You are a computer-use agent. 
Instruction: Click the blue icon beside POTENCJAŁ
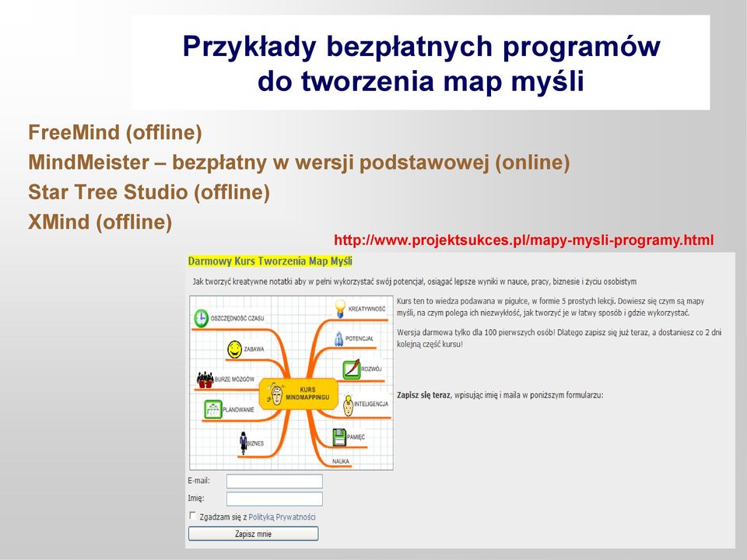click(338, 338)
